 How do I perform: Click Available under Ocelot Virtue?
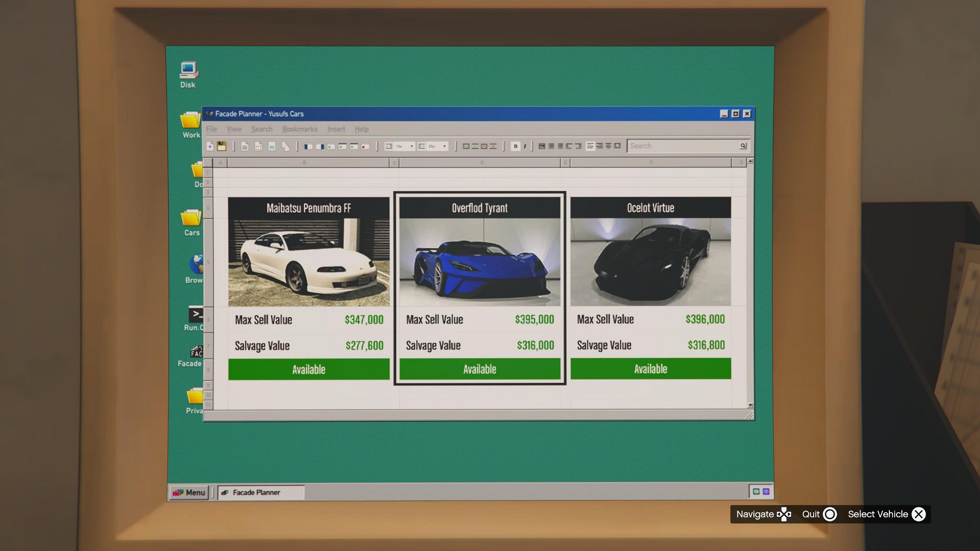(650, 369)
